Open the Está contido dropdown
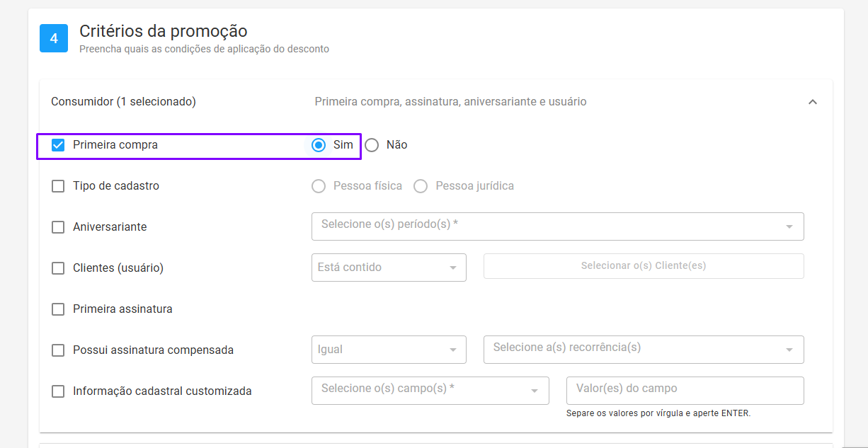The height and width of the screenshot is (448, 868). tap(389, 268)
